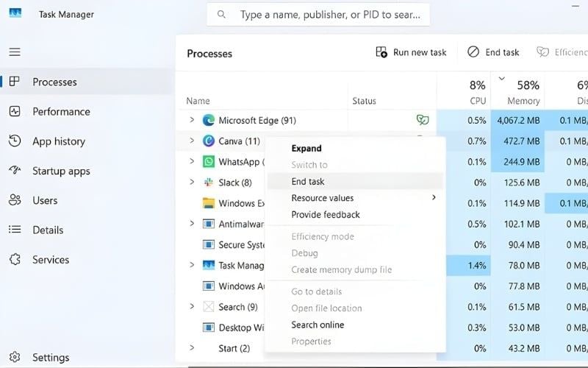The image size is (588, 368).
Task: Expand the Slack process group
Action: [x=192, y=182]
